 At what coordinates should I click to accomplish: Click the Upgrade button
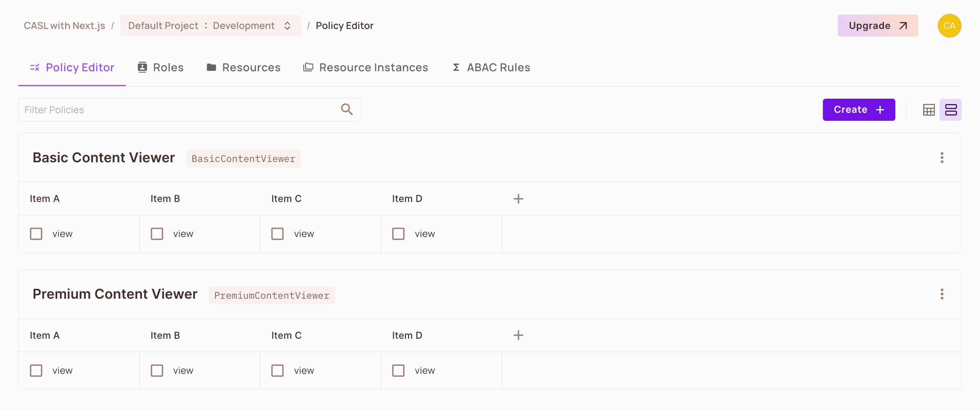(877, 26)
